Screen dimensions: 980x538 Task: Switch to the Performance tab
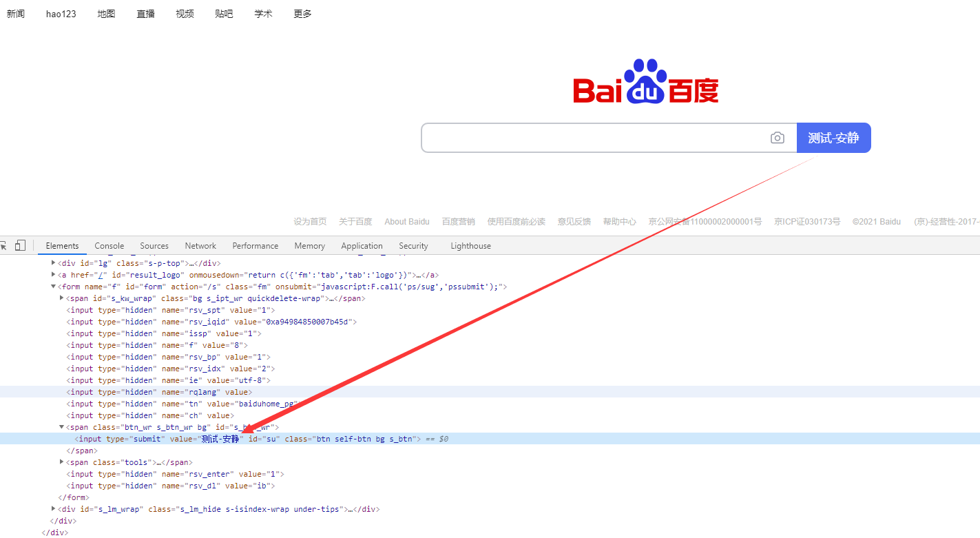pyautogui.click(x=256, y=246)
